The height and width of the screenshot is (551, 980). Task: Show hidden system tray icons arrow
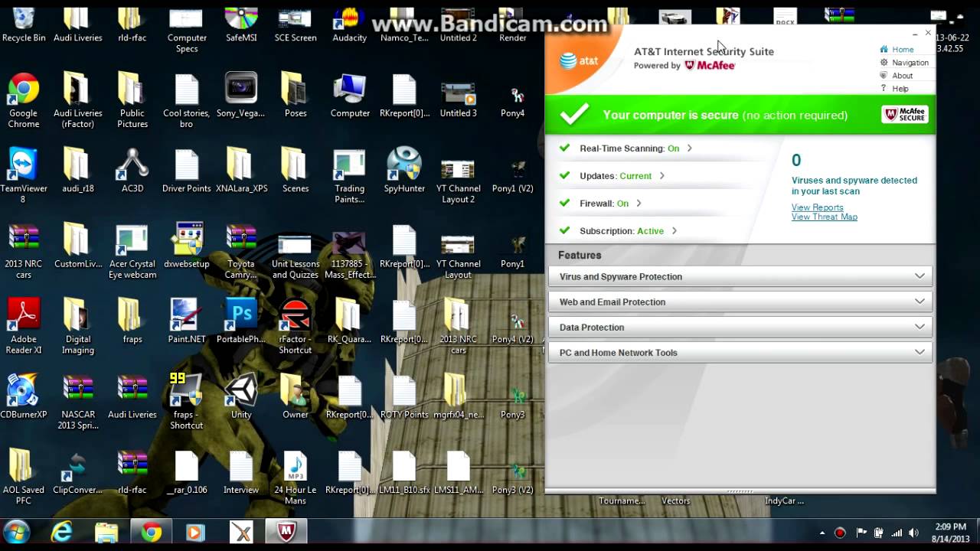[822, 533]
